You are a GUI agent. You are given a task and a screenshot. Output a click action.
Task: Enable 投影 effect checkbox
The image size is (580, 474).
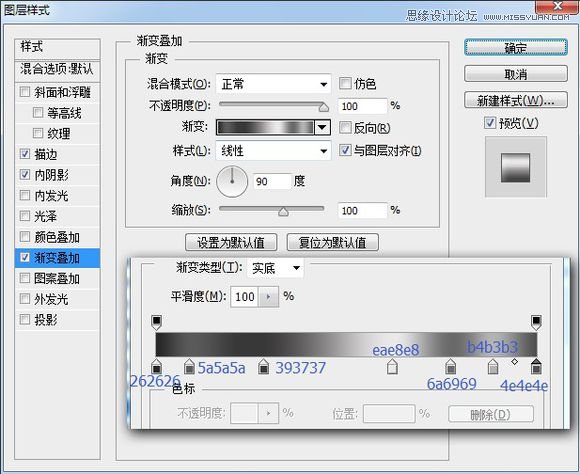pyautogui.click(x=25, y=319)
